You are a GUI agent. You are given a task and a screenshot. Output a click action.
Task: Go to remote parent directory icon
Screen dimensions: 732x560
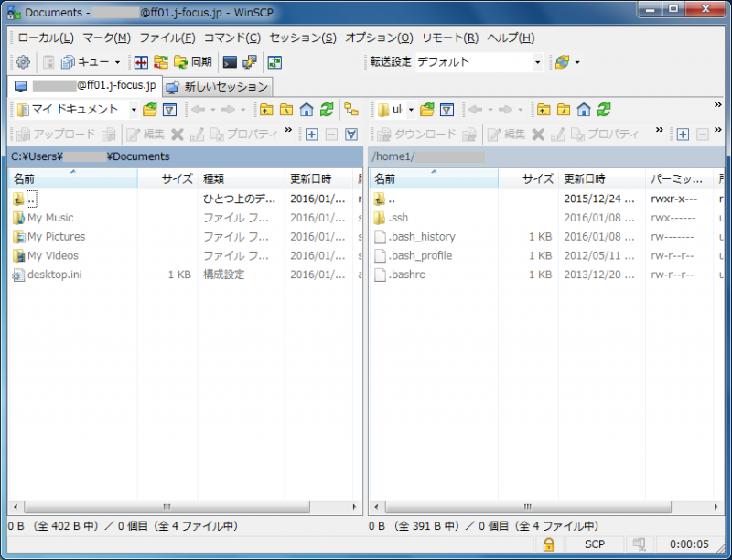click(544, 110)
